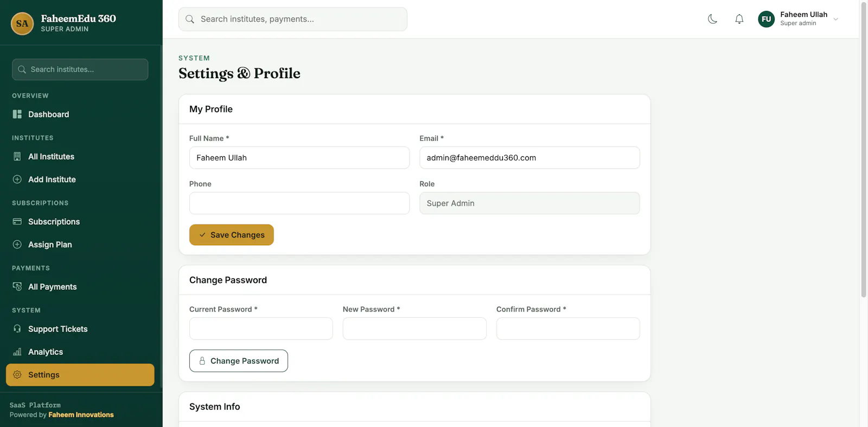Screen dimensions: 868x427
Task: Click the FU avatar in the header
Action: pyautogui.click(x=766, y=19)
